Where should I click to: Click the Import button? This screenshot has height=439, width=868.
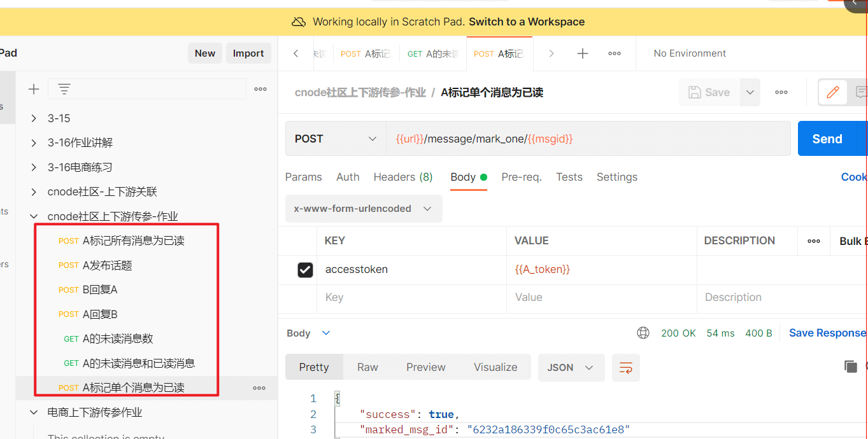point(248,53)
